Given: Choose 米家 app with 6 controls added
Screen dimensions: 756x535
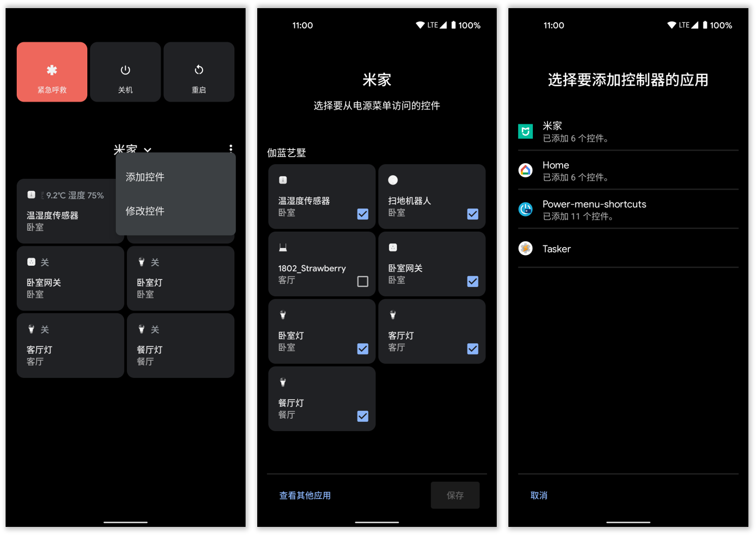Looking at the screenshot, I should [628, 131].
